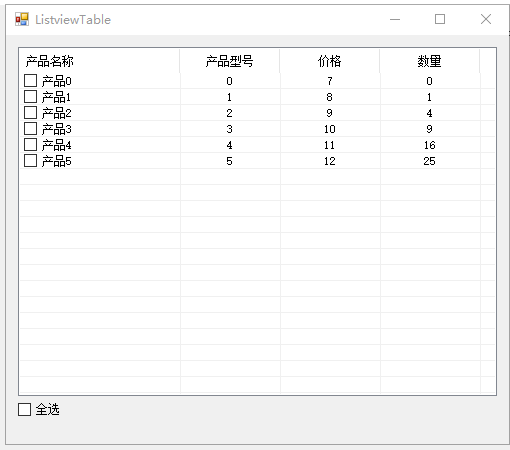The image size is (510, 450).
Task: Select the row label 产品1
Action: 56,97
